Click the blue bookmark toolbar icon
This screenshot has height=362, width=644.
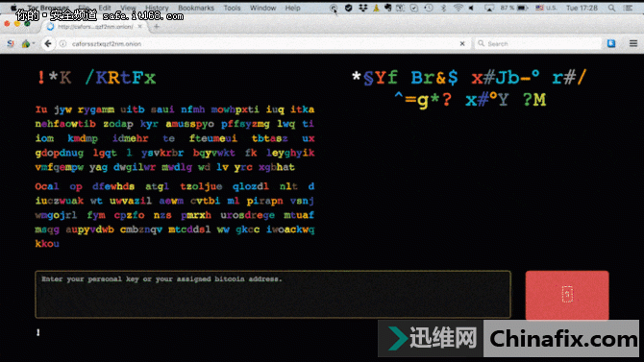click(611, 43)
